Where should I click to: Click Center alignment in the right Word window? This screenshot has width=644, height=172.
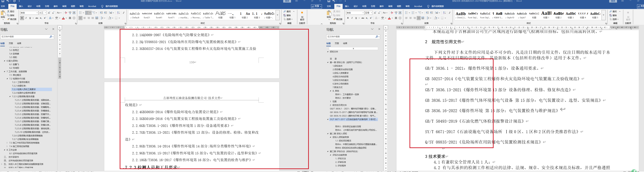pyautogui.click(x=411, y=18)
